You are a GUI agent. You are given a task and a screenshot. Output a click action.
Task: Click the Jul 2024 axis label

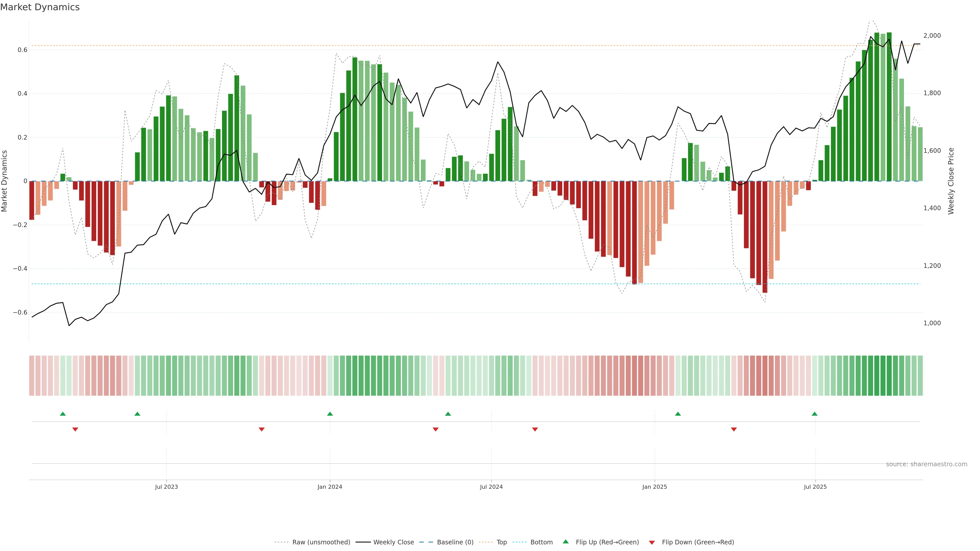(x=491, y=487)
